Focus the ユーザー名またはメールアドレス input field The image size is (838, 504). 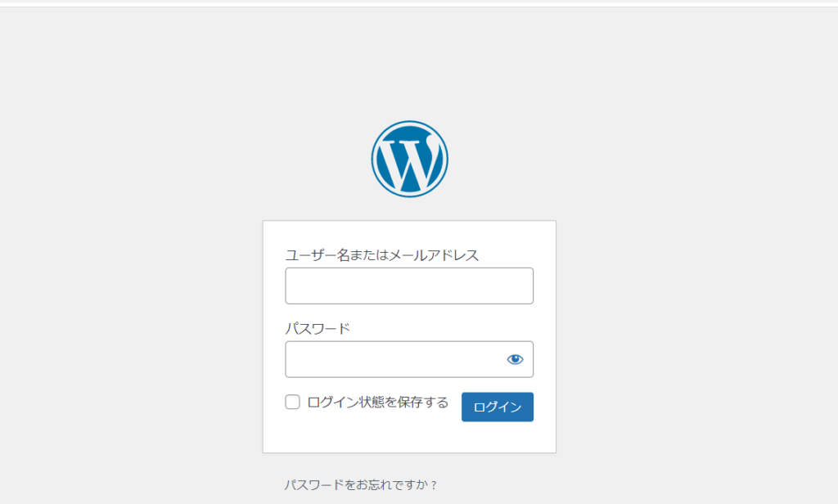[x=409, y=286]
